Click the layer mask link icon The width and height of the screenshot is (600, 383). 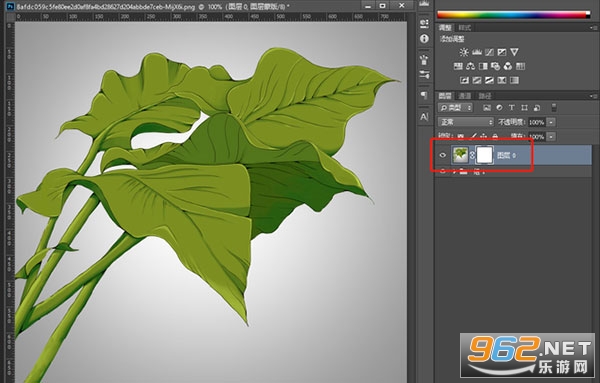pyautogui.click(x=472, y=155)
